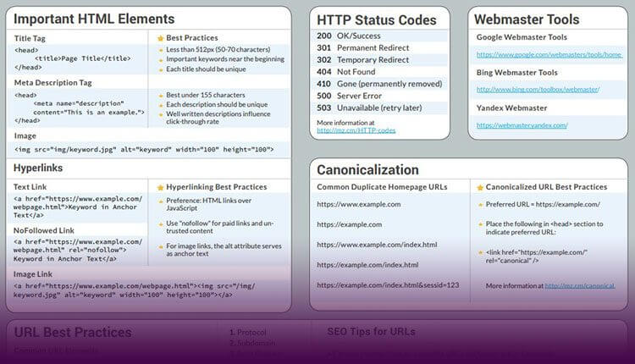The height and width of the screenshot is (364, 635).
Task: Click the 410 Gone (permanently removed) row
Action: tap(379, 84)
